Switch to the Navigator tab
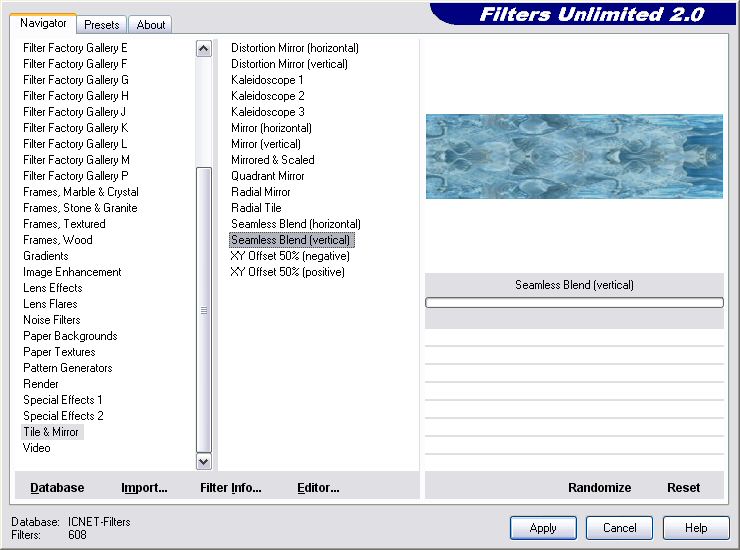This screenshot has width=740, height=550. [x=43, y=23]
